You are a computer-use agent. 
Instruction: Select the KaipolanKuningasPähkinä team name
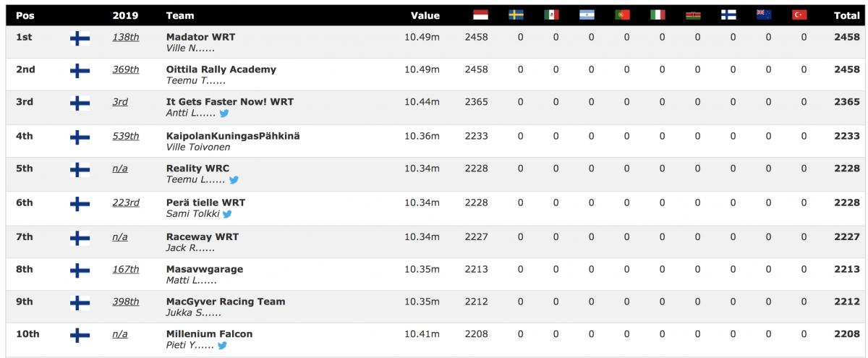pyautogui.click(x=232, y=136)
